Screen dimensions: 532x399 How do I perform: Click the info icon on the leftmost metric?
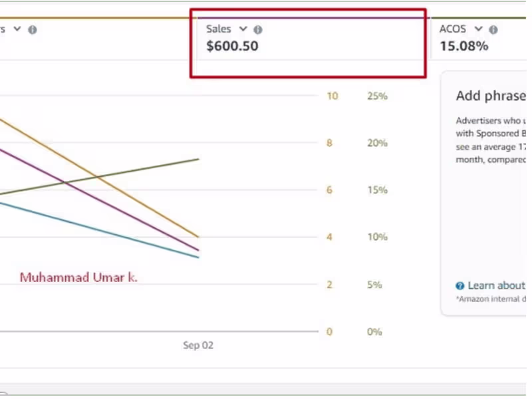(33, 30)
